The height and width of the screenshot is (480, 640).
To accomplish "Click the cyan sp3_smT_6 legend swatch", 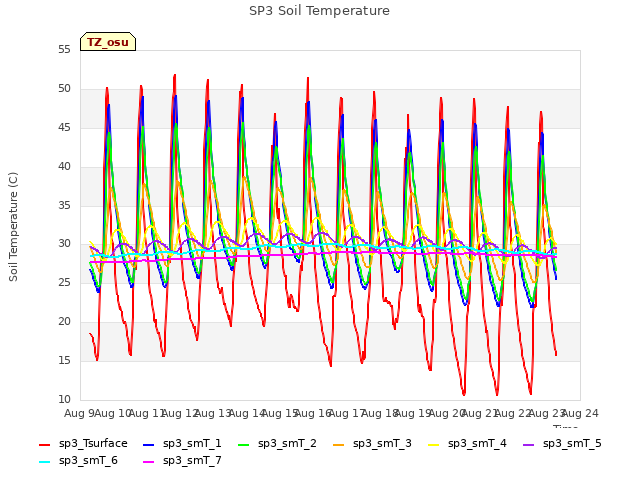I will [44, 462].
